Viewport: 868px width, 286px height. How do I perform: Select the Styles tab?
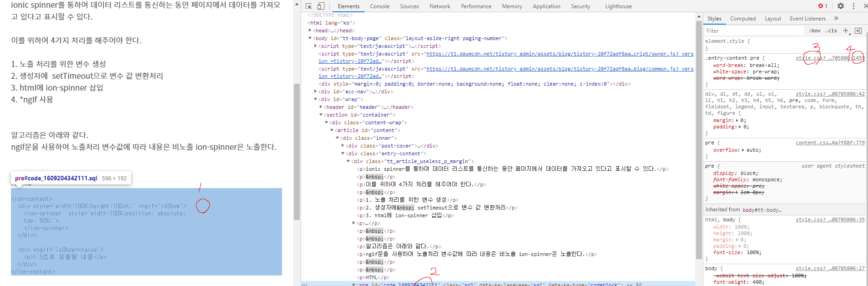tap(714, 19)
